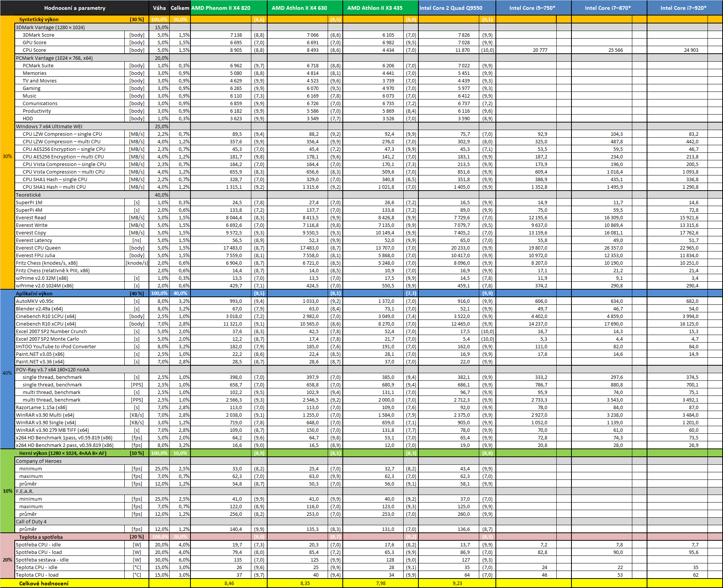Click the AMD Athlon II X3 435 column header
The width and height of the screenshot is (723, 588).
[x=381, y=8]
